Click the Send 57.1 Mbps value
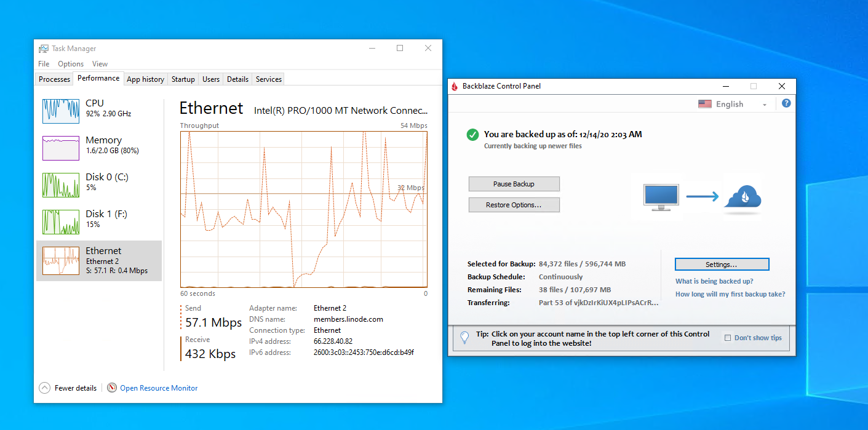 click(x=213, y=322)
